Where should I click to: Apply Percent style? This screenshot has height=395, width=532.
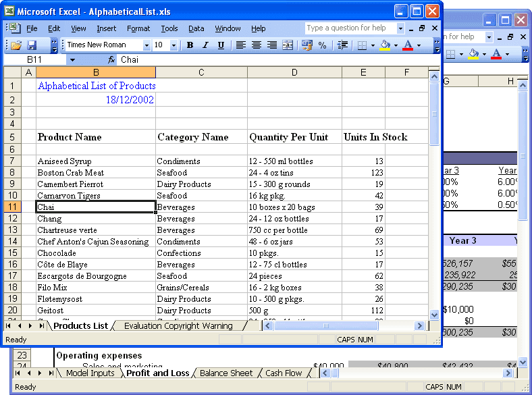point(322,45)
